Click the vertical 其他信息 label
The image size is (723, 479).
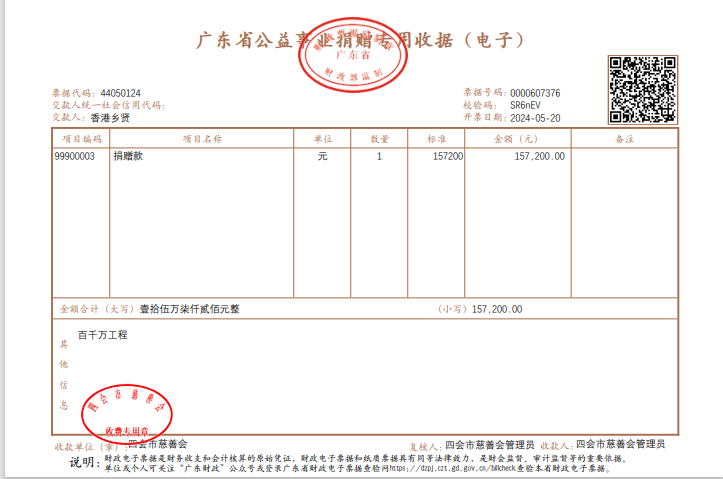(64, 375)
